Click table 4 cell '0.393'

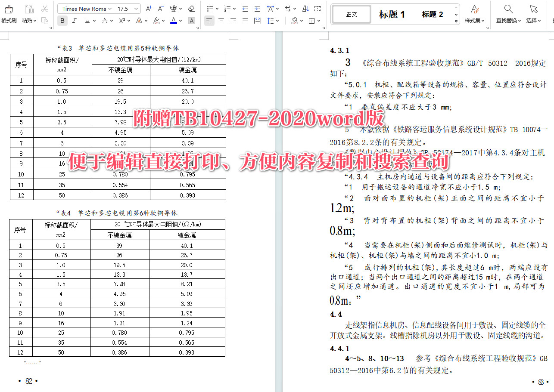tap(187, 352)
